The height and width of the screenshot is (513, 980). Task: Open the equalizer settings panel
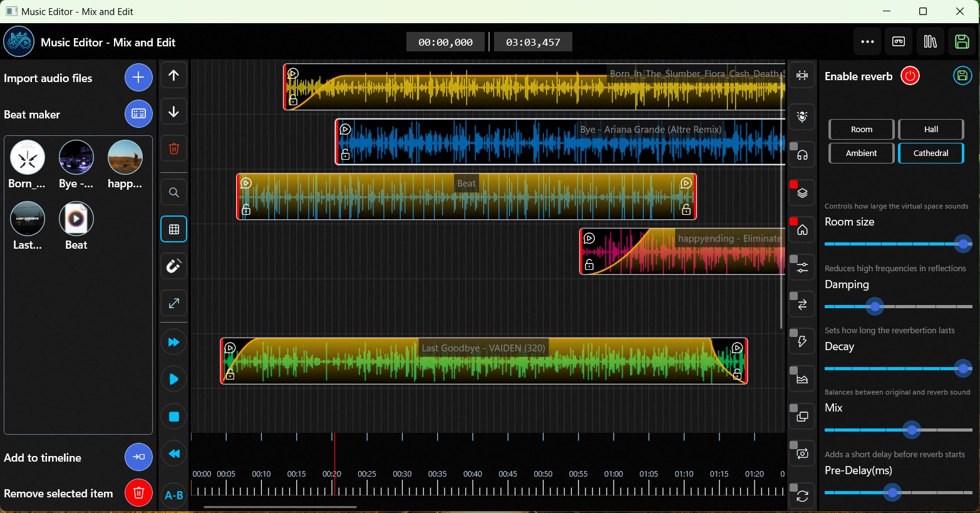(x=802, y=267)
